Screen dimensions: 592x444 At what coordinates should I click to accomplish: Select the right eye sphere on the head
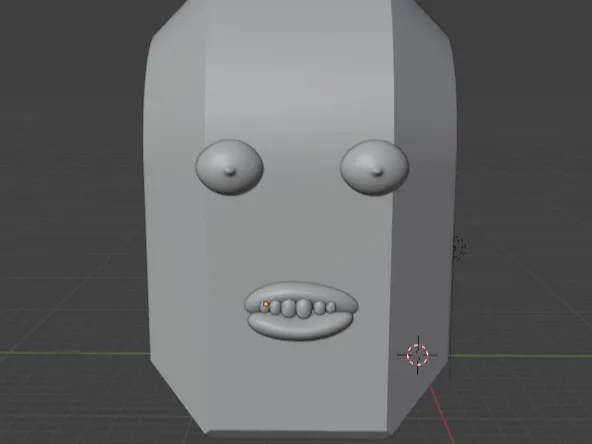click(374, 167)
